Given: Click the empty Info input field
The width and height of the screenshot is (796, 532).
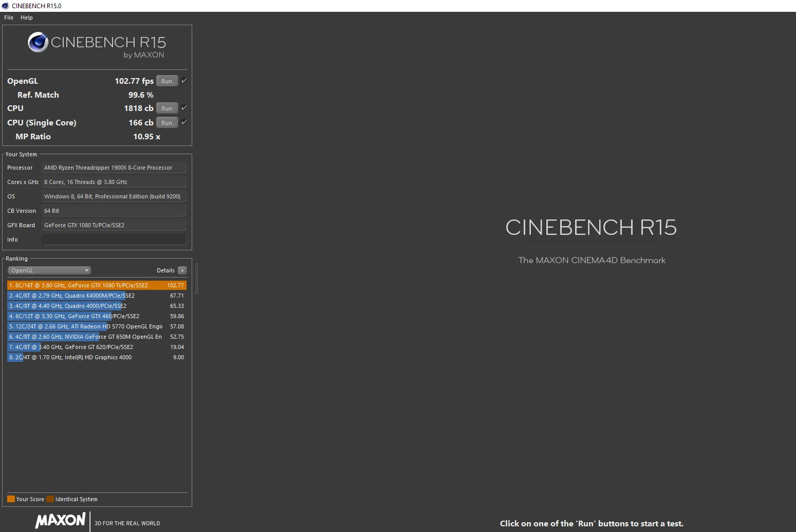Looking at the screenshot, I should (114, 240).
